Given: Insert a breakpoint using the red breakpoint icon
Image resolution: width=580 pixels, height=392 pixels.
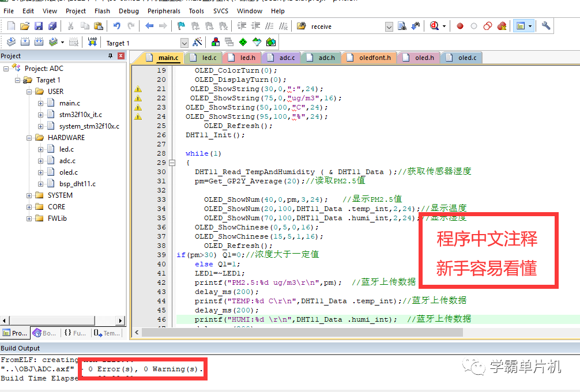Looking at the screenshot, I should pos(460,26).
